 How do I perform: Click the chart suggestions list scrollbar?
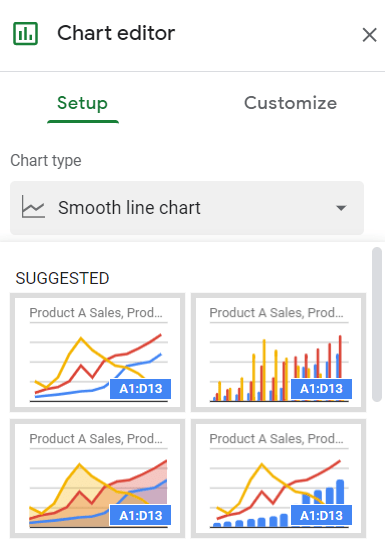coord(377,324)
